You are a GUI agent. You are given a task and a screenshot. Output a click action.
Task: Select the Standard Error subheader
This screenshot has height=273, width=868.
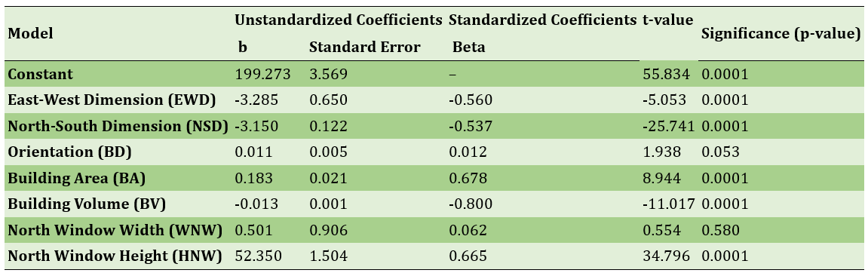pos(365,47)
